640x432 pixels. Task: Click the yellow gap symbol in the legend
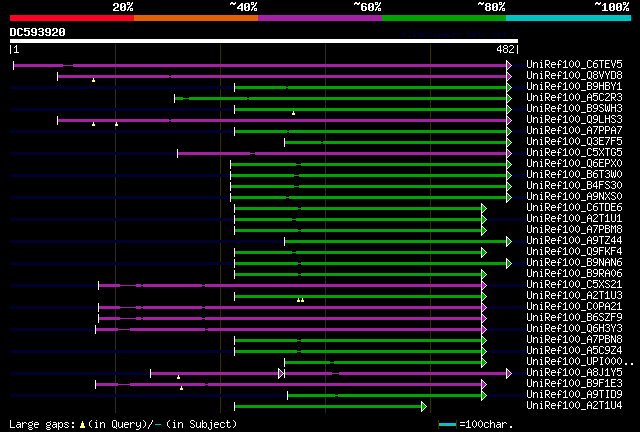click(x=82, y=425)
